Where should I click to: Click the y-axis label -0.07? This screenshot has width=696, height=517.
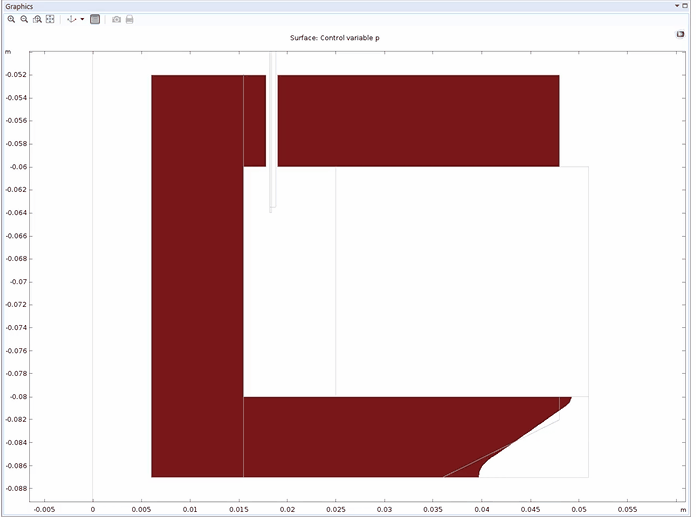(19, 282)
